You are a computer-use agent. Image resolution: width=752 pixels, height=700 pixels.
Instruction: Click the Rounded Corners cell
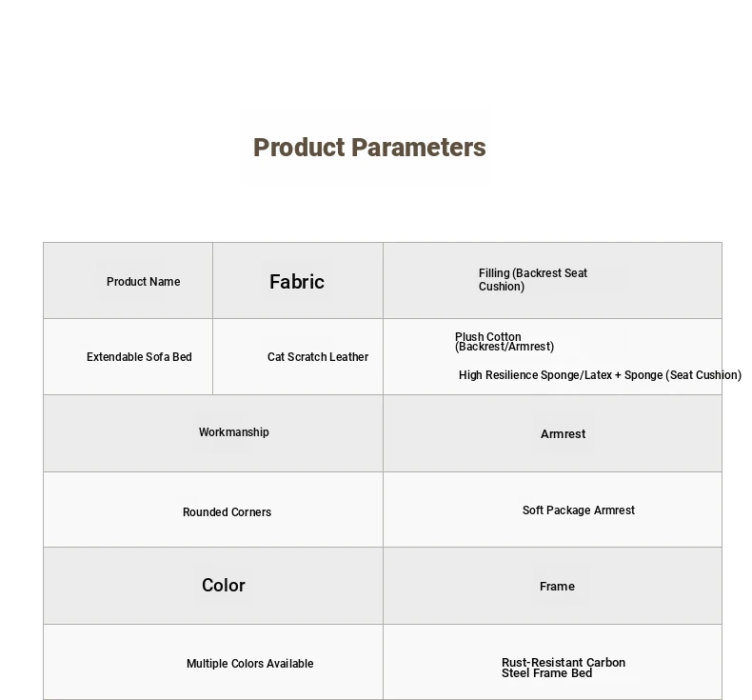213,510
